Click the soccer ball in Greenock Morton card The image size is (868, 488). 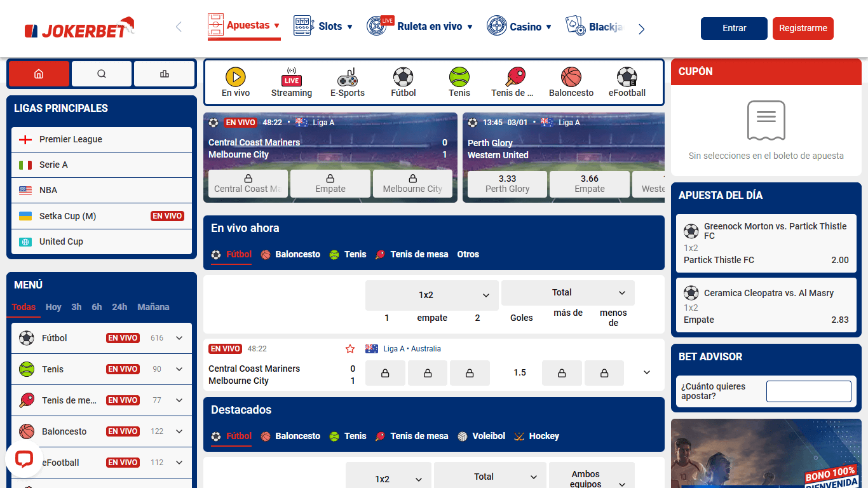coord(691,231)
